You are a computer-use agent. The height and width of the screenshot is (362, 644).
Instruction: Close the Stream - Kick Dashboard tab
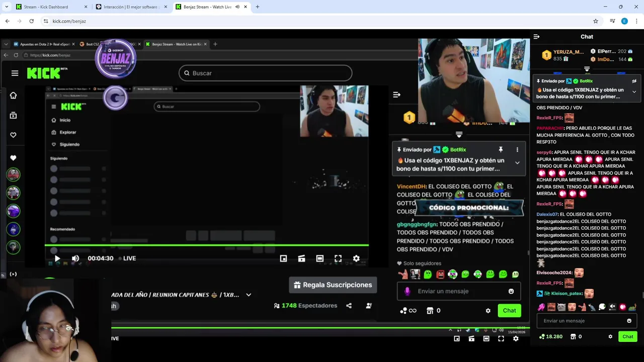(86, 7)
